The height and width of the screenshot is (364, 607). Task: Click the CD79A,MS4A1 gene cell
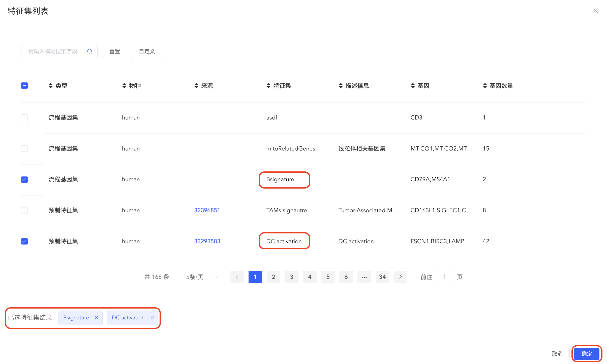click(430, 179)
